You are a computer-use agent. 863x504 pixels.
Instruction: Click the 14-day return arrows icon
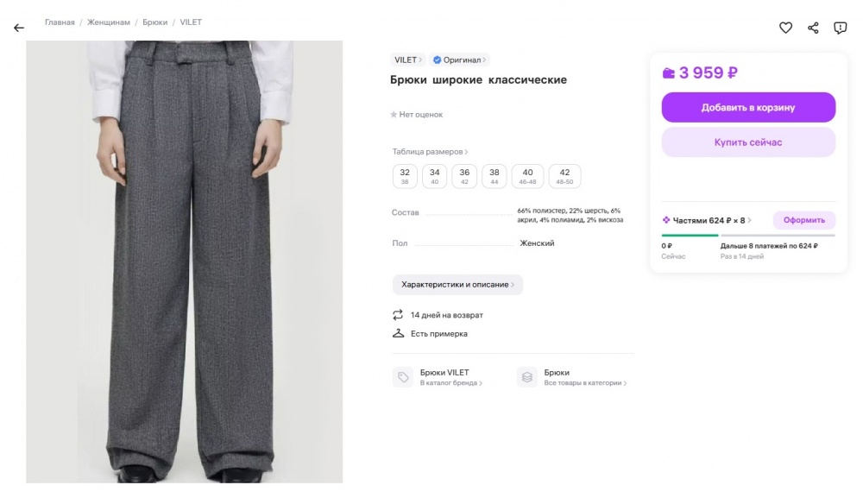tap(398, 315)
